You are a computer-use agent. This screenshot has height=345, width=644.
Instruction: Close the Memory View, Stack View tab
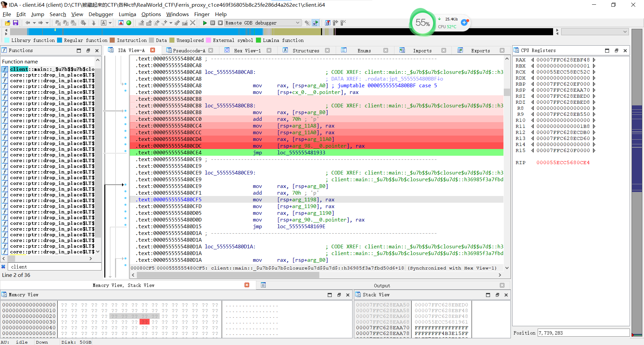click(x=247, y=285)
